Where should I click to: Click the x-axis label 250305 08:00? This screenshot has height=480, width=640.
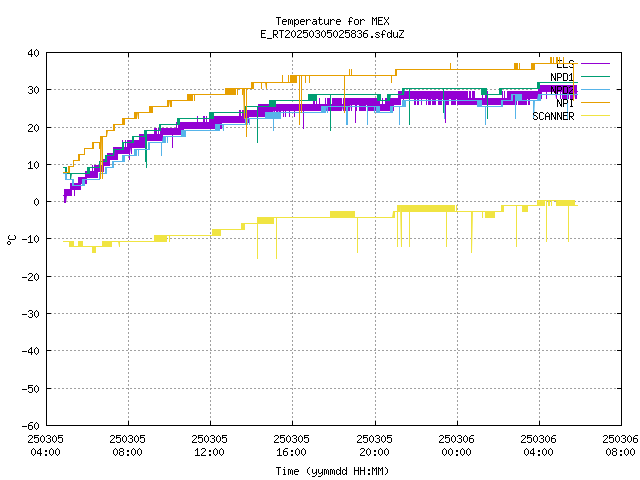127,446
